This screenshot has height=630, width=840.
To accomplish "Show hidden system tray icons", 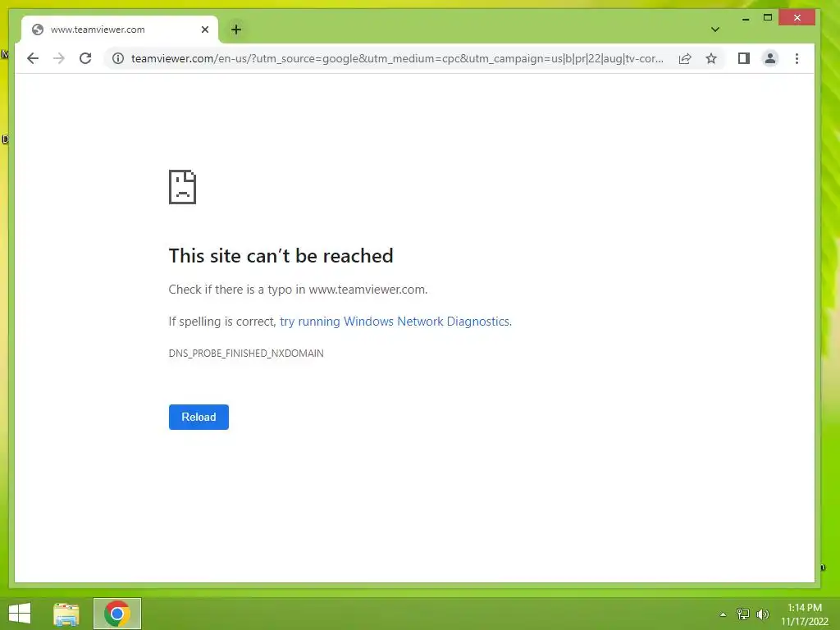I will coord(723,614).
